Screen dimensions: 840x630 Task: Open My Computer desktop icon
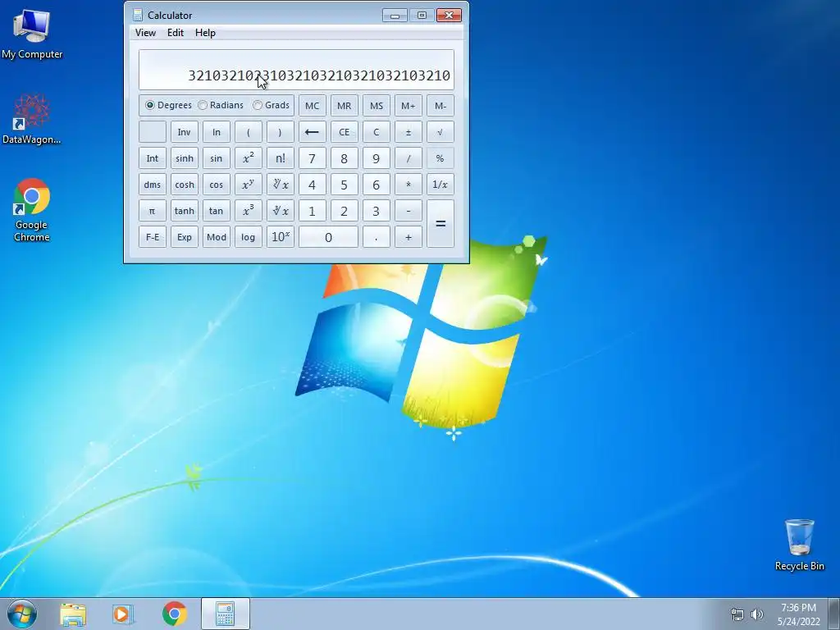tap(32, 34)
